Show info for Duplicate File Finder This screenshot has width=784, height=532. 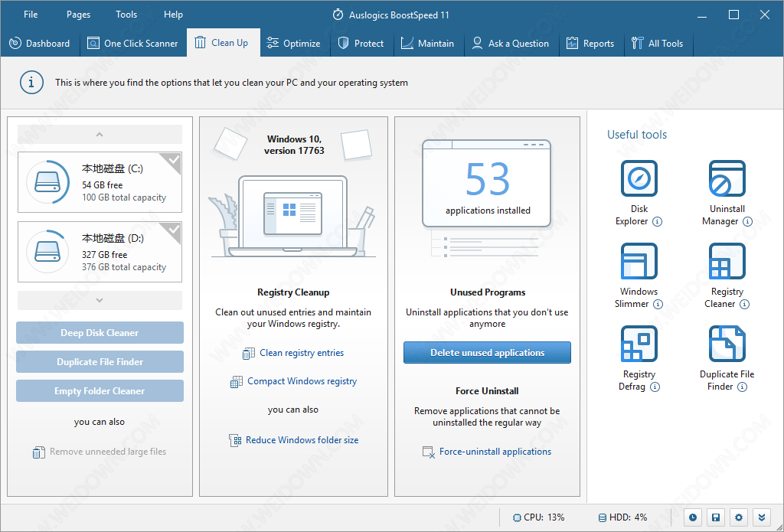tap(743, 387)
